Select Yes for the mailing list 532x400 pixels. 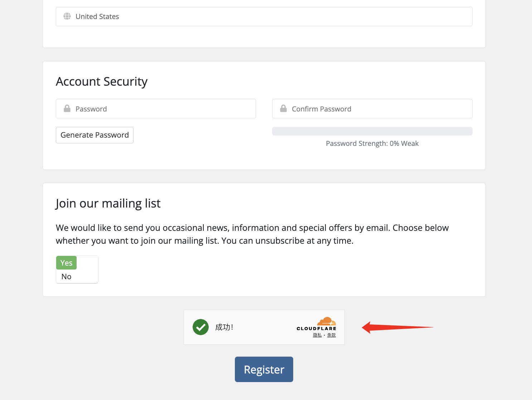[x=67, y=263]
